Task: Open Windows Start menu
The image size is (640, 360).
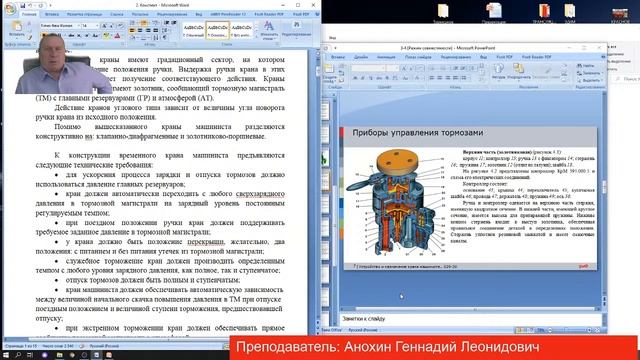Action: 6,355
